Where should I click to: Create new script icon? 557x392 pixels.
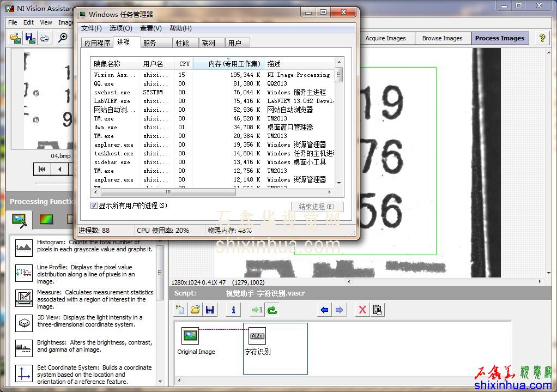pyautogui.click(x=180, y=310)
